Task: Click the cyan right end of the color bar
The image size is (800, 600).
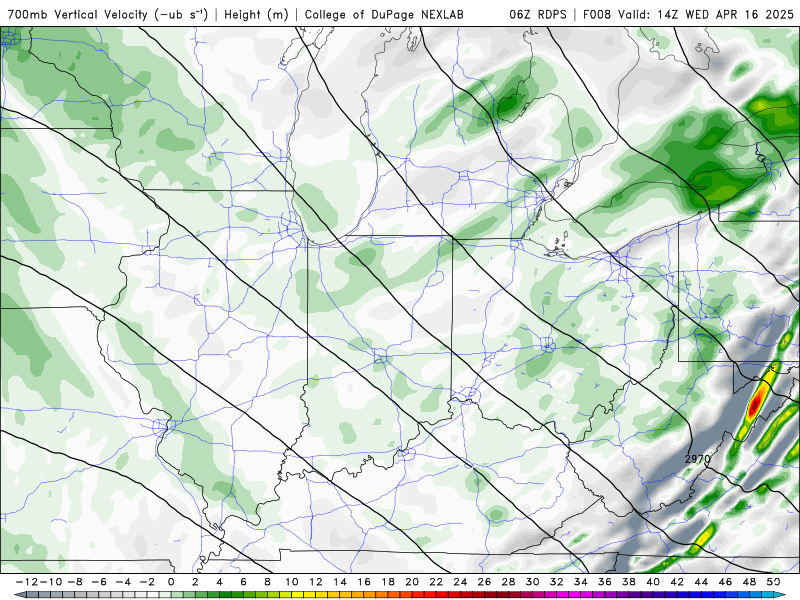Action: coord(781,595)
